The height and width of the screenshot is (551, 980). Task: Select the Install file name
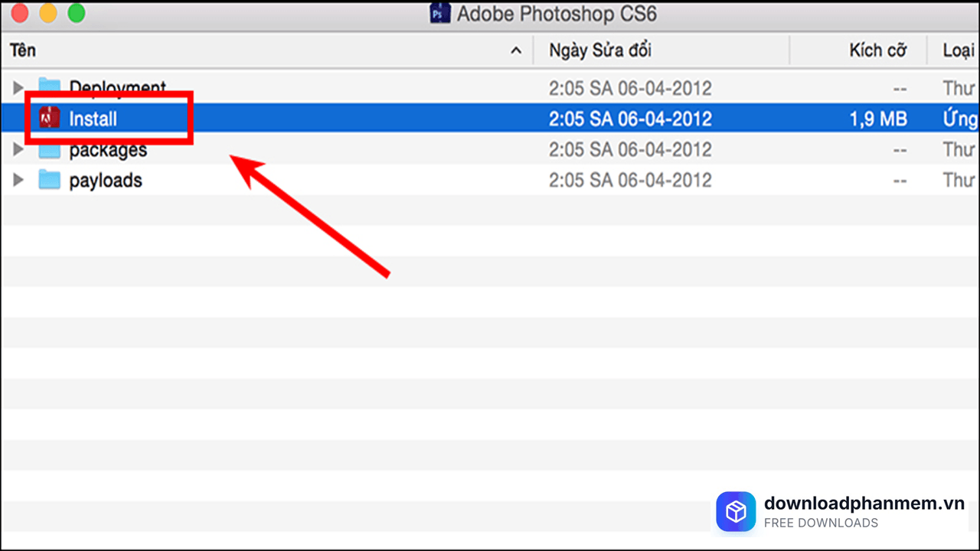pyautogui.click(x=93, y=119)
